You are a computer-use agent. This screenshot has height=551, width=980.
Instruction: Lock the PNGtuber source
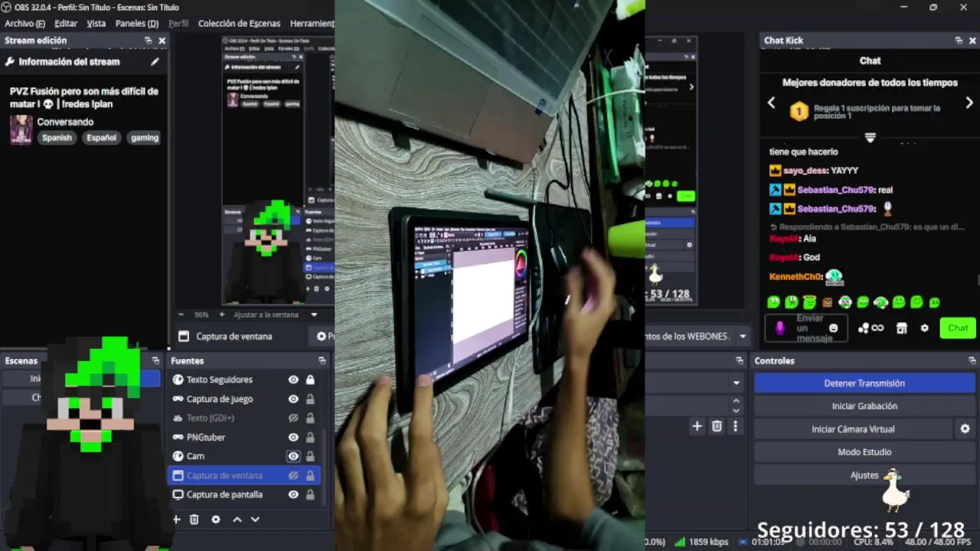tap(310, 437)
